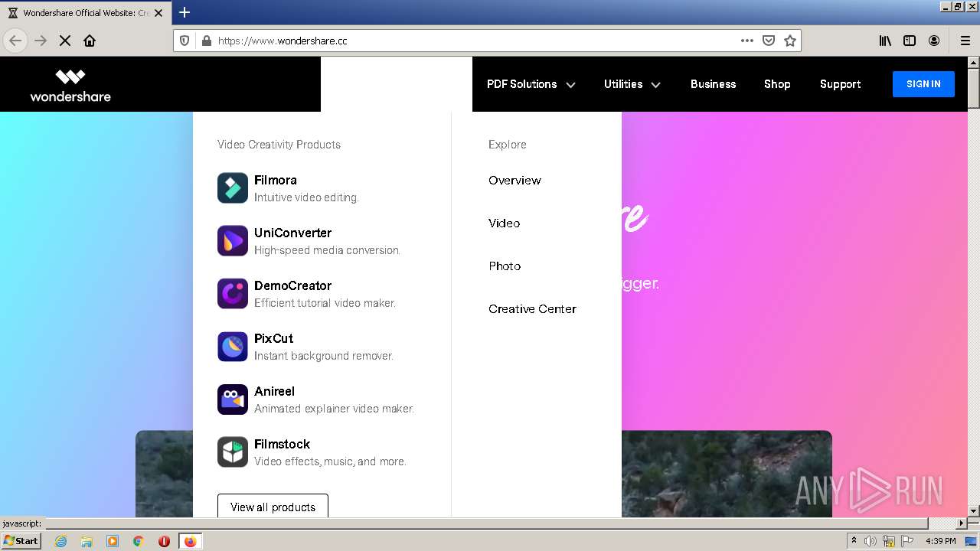Open Chrome from the taskbar
The height and width of the screenshot is (551, 980).
pyautogui.click(x=139, y=541)
